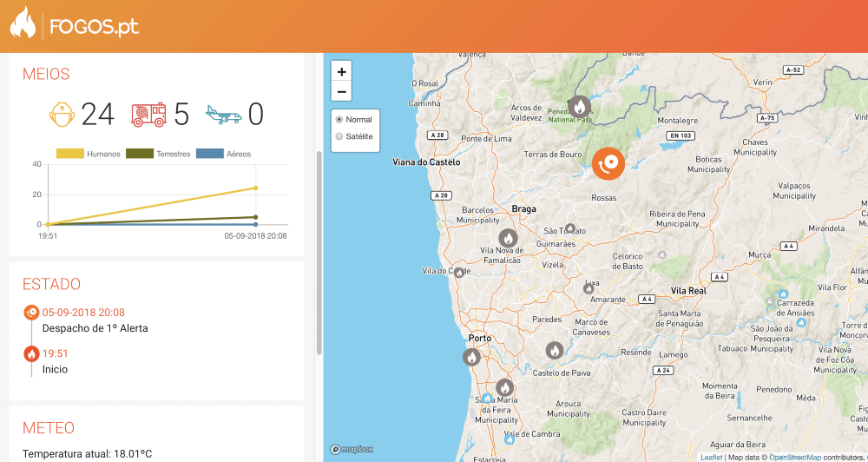The width and height of the screenshot is (868, 462).
Task: Click the FOGOS.pt flame logo
Action: 23,24
